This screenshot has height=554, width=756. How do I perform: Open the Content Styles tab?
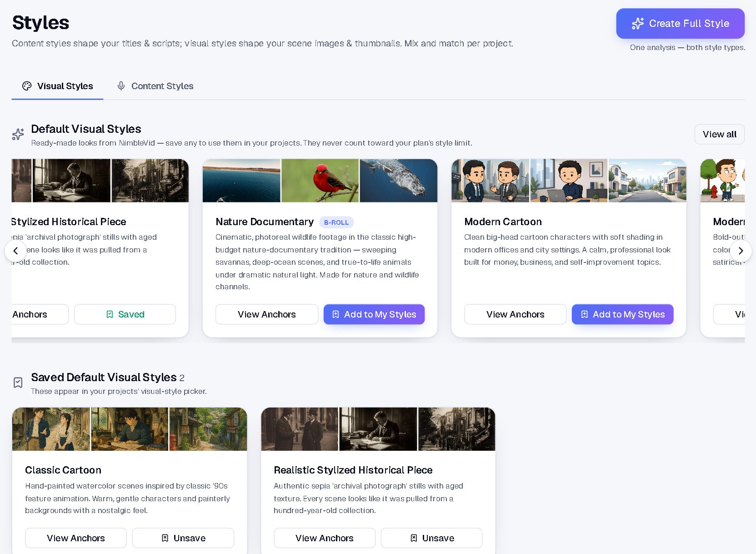[x=155, y=86]
